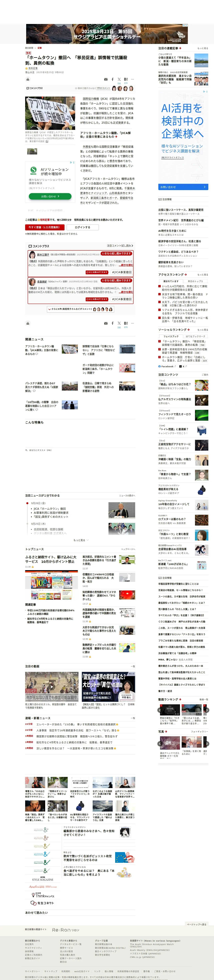Open ranking item 水没する地下駐車場
The height and width of the screenshot is (980, 214).
pos(185,296)
